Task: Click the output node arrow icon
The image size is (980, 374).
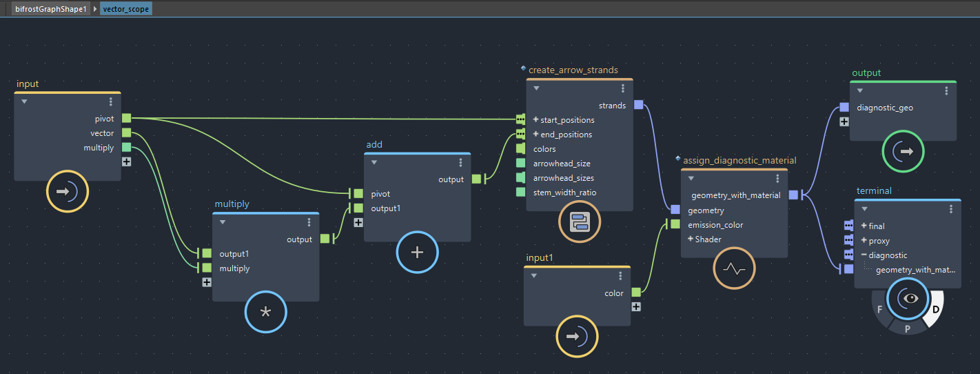Action: [903, 151]
